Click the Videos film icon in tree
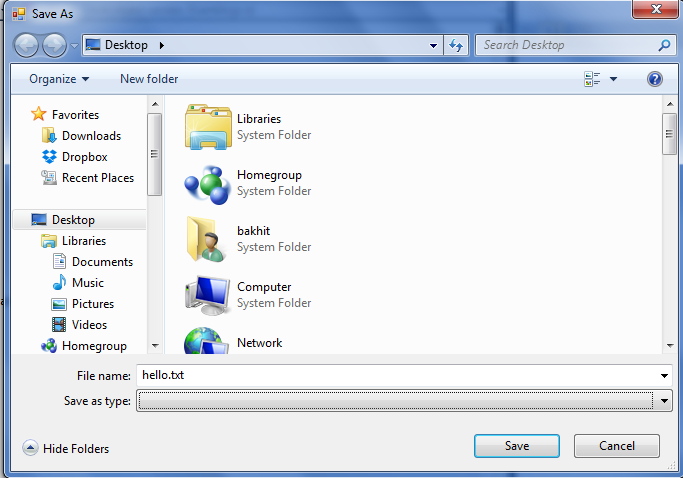 pos(59,325)
